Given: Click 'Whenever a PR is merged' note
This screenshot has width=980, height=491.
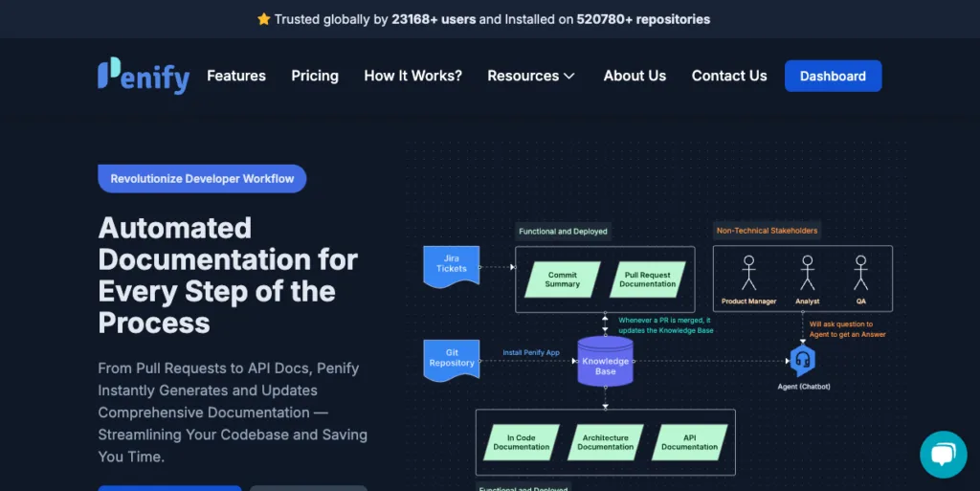Looking at the screenshot, I should tap(666, 325).
